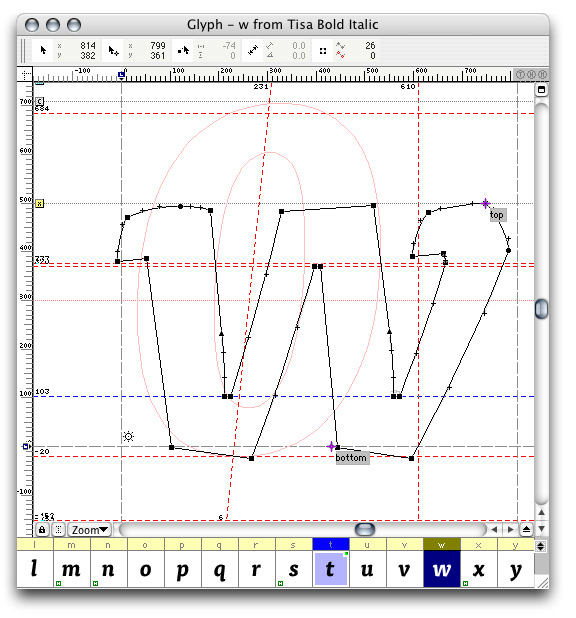Click the vertical scrollbar down arrow
Image resolution: width=576 pixels, height=618 pixels.
coord(541,529)
